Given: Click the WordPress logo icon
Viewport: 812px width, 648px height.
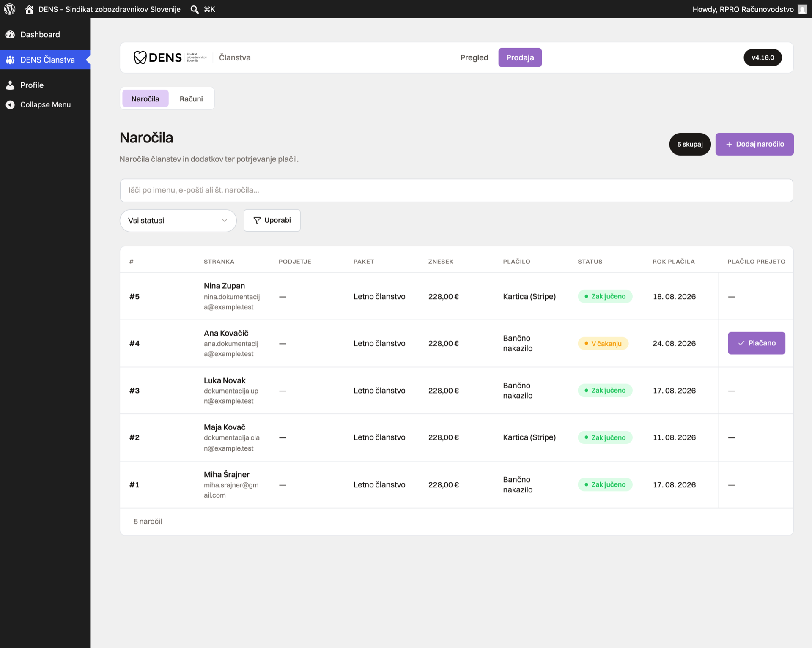Looking at the screenshot, I should (9, 9).
